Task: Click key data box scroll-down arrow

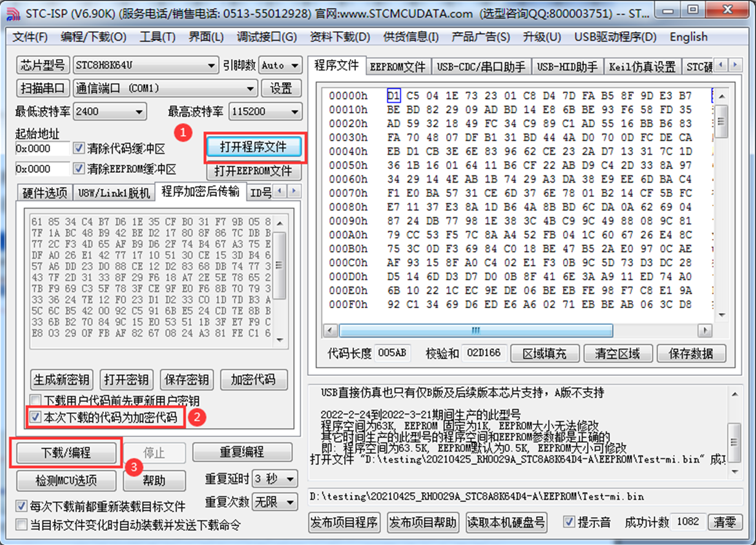Action: coord(279,340)
